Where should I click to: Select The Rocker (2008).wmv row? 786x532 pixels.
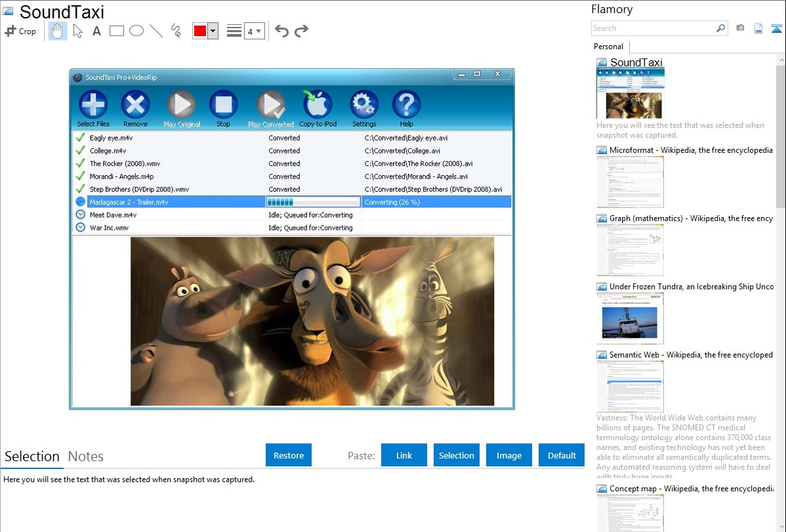click(x=292, y=163)
